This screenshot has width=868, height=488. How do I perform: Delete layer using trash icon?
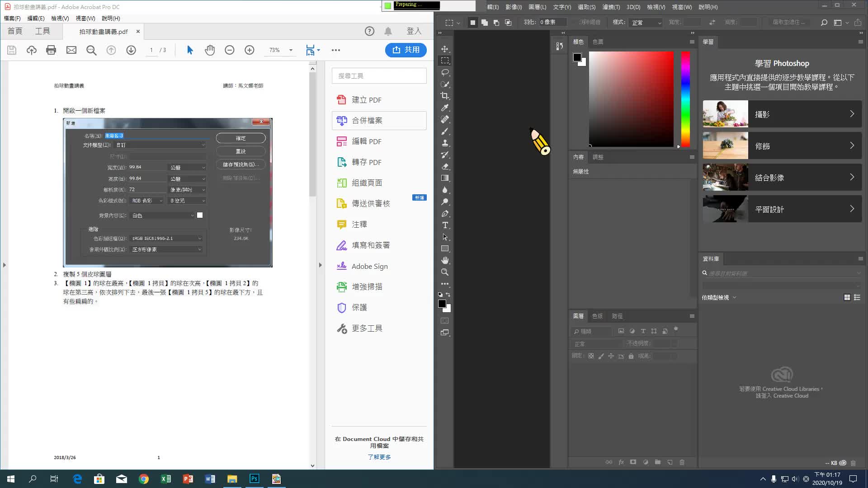(682, 462)
